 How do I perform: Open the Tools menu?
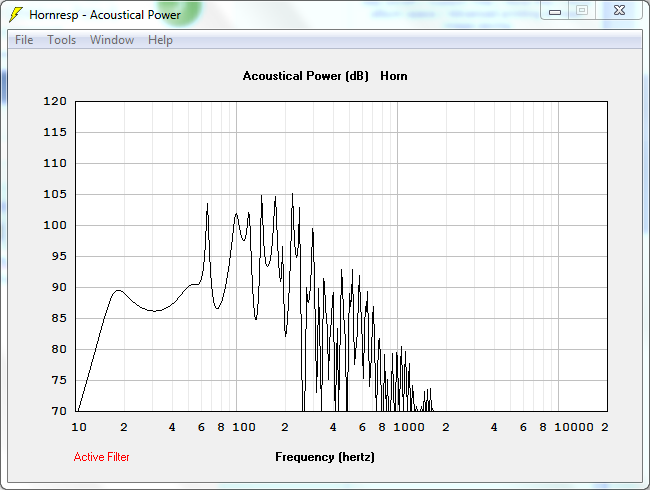coord(61,40)
